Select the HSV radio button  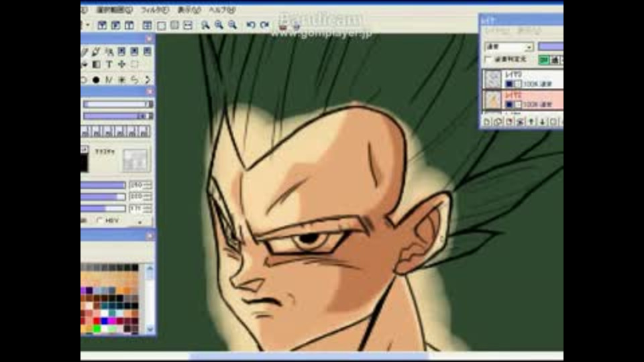pyautogui.click(x=99, y=221)
